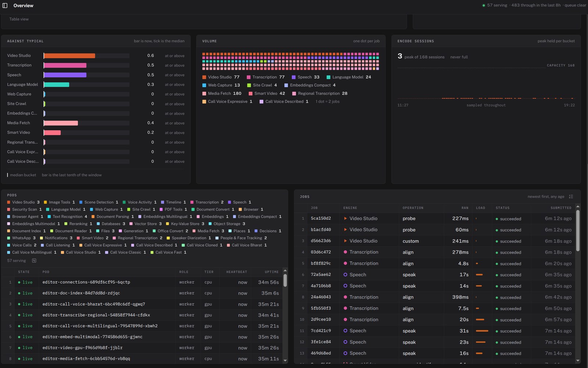This screenshot has width=588, height=368.
Task: Open the jobs sort order list icon
Action: pos(571,197)
